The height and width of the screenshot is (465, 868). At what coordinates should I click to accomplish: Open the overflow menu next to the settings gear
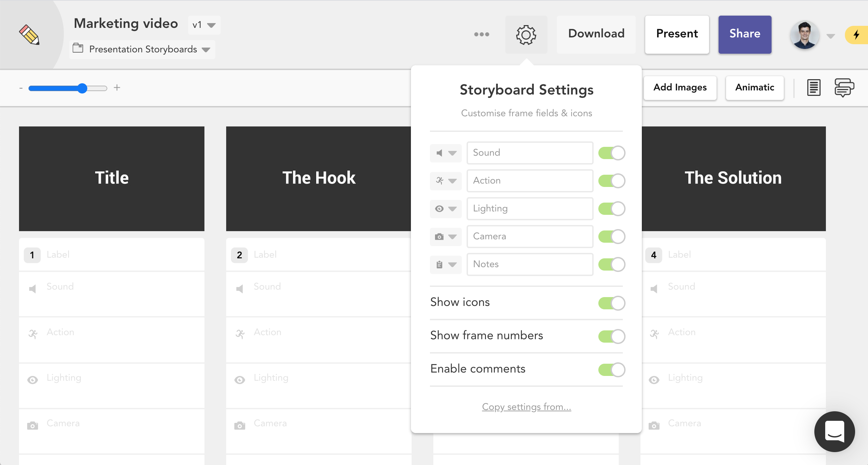[482, 34]
